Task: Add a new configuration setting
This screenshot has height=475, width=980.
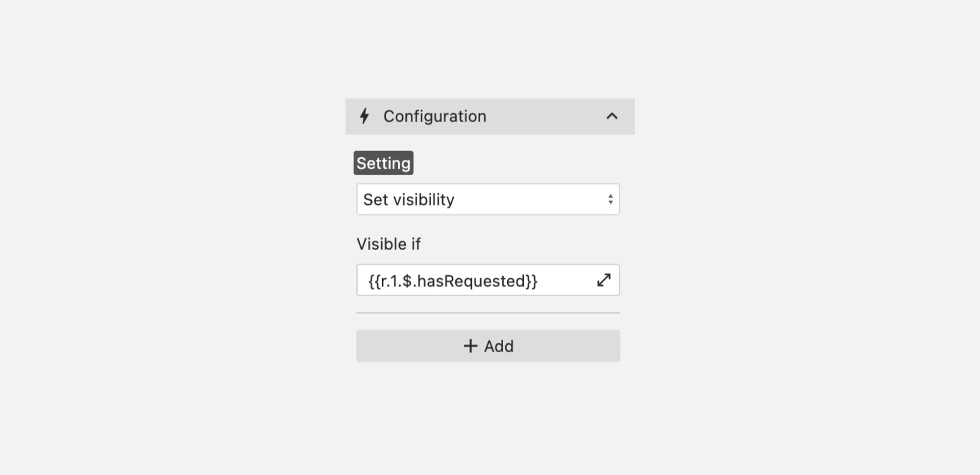Action: click(x=488, y=346)
